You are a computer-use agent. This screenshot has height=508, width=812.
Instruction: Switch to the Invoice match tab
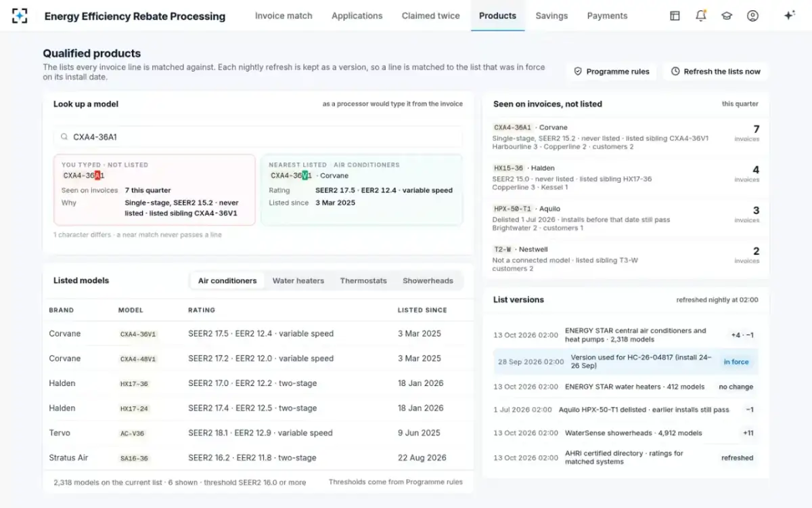tap(284, 16)
